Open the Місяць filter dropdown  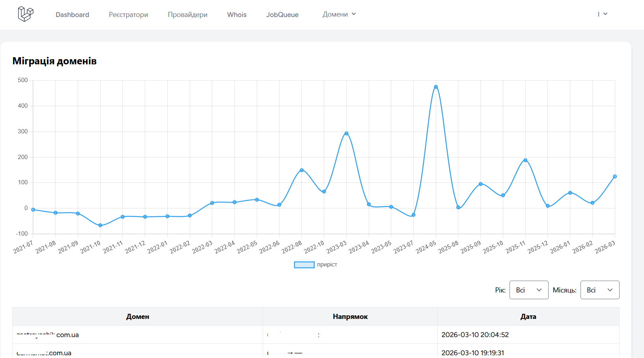[x=599, y=290]
